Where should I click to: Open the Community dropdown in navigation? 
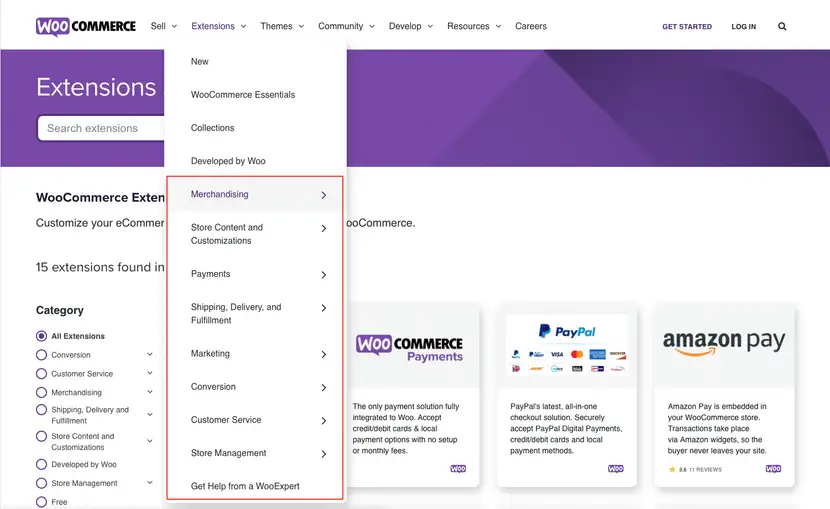click(346, 26)
